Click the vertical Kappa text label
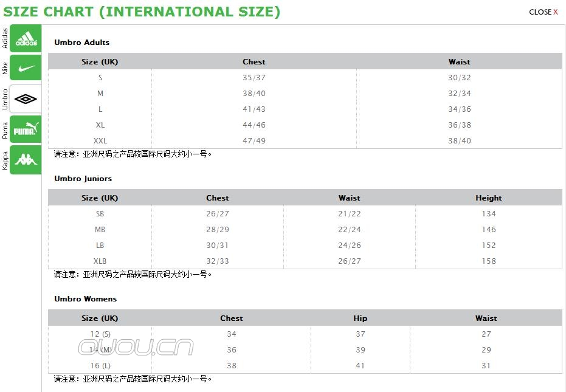The height and width of the screenshot is (392, 566). [x=5, y=160]
